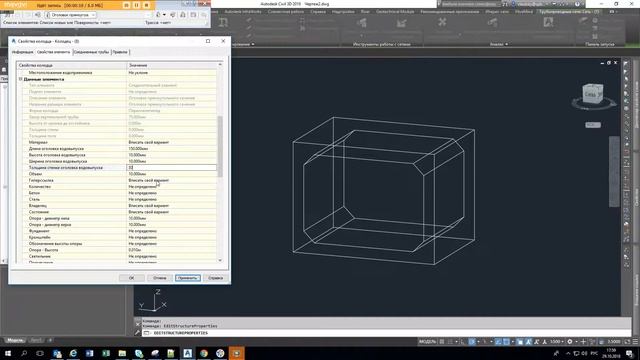640x360 pixels.
Task: Click the scroll-up arrow of the properties list
Action: point(220,65)
